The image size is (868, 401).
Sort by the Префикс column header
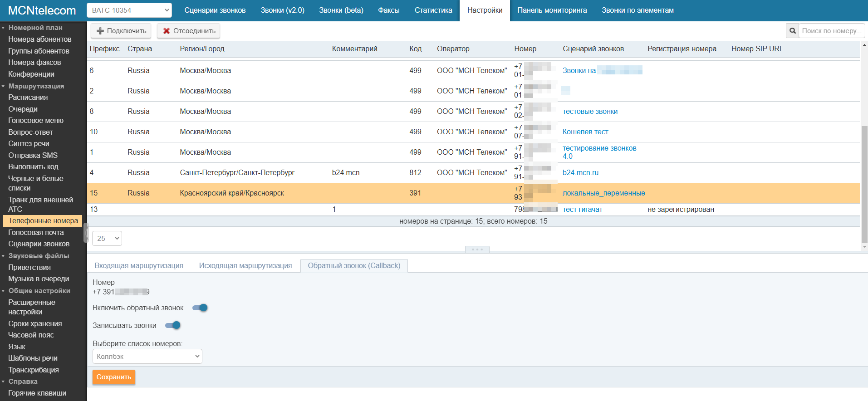[x=105, y=49]
